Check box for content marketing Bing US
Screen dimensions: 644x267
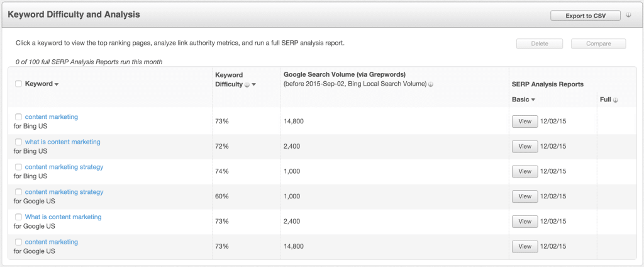(x=18, y=117)
